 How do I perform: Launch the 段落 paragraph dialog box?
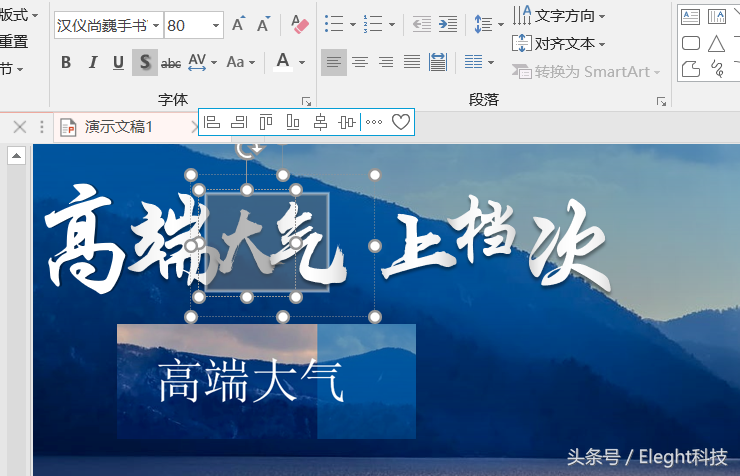[661, 101]
